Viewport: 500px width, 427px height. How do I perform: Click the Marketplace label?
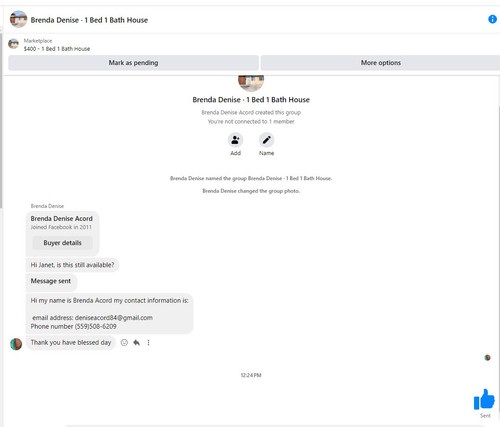tap(38, 41)
